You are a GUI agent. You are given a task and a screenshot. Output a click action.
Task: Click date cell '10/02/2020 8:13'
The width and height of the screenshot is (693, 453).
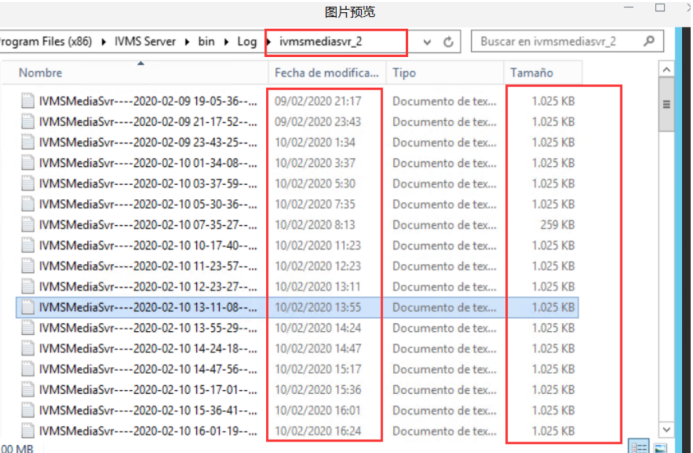[x=315, y=225]
